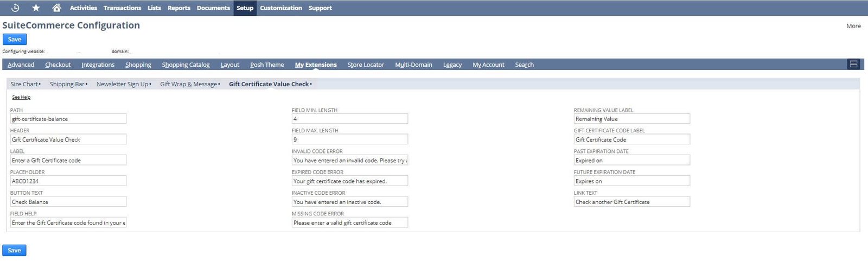The width and height of the screenshot is (868, 268).
Task: Switch to the Multi-Domain tab
Action: (x=413, y=65)
